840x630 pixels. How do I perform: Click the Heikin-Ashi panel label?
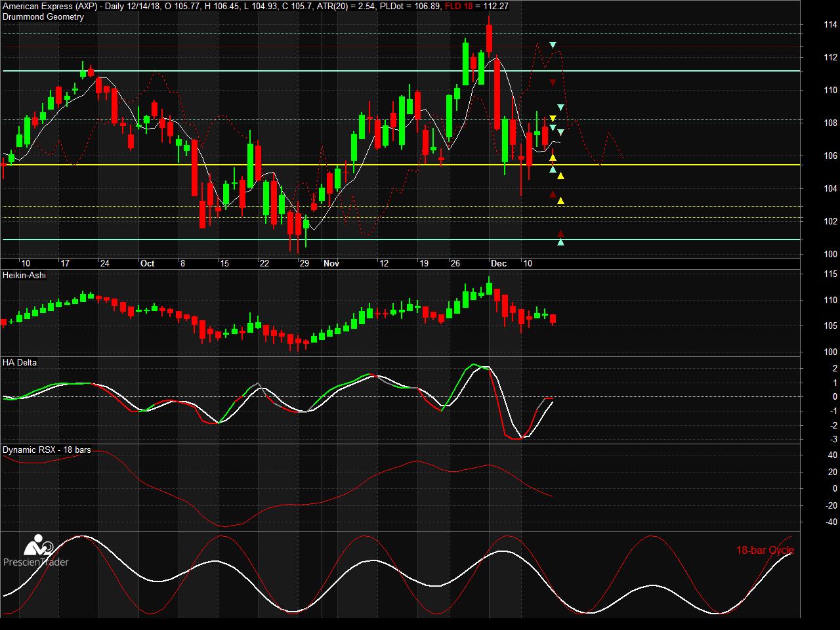click(24, 275)
